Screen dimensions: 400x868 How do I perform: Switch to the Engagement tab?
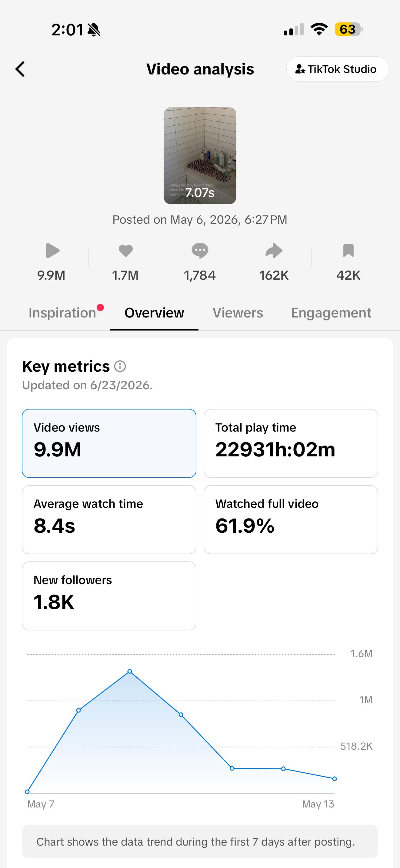[331, 313]
